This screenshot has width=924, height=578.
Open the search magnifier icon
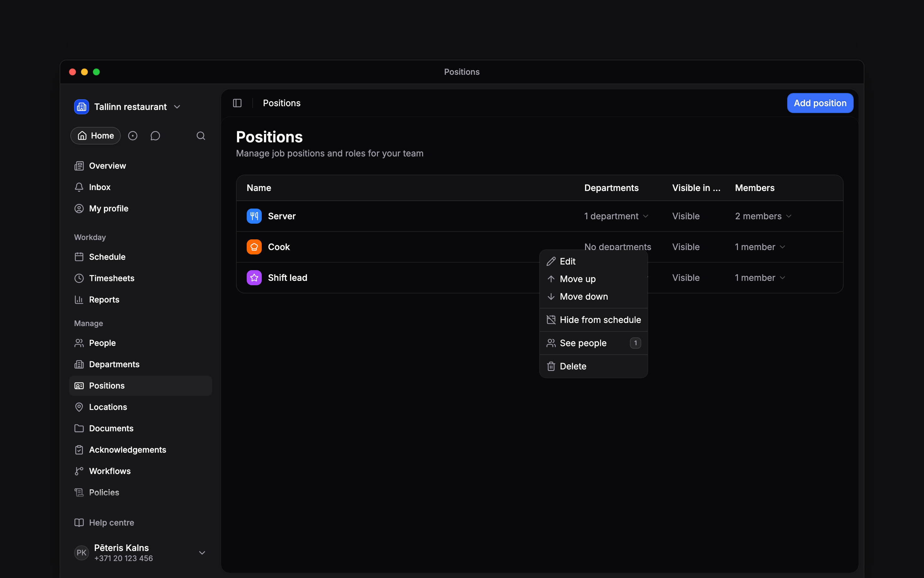[201, 136]
